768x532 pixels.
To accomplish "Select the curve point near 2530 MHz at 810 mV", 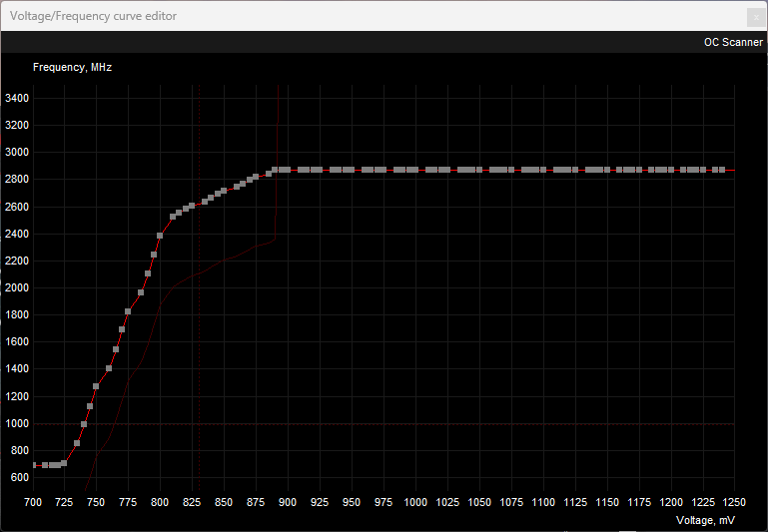I will tap(173, 217).
